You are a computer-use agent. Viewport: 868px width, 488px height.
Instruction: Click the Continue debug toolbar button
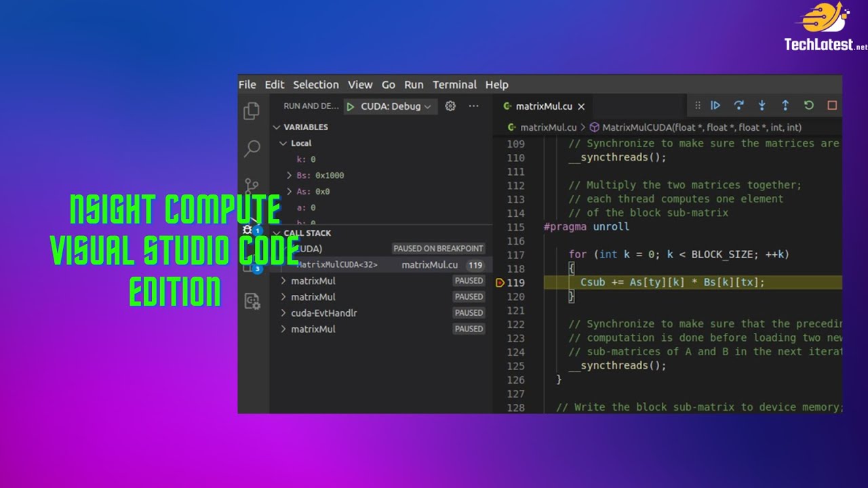[x=715, y=105]
